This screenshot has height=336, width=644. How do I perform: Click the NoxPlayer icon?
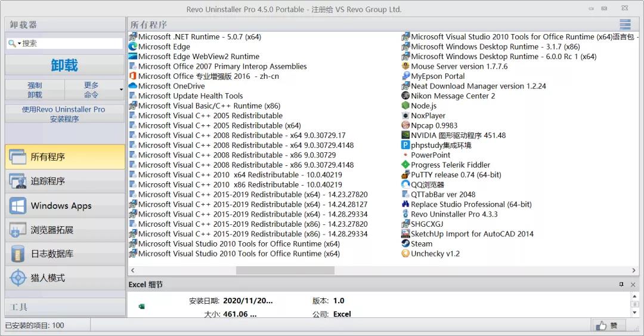click(405, 116)
